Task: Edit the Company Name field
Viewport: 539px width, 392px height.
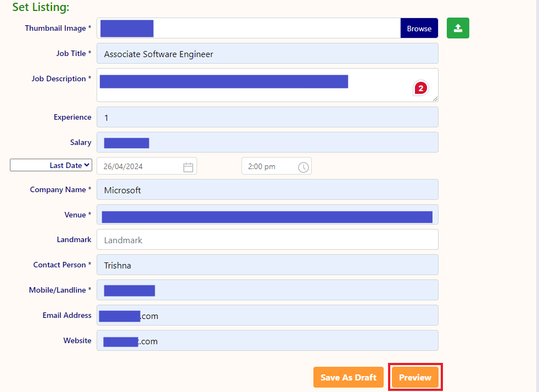Action: (x=267, y=190)
